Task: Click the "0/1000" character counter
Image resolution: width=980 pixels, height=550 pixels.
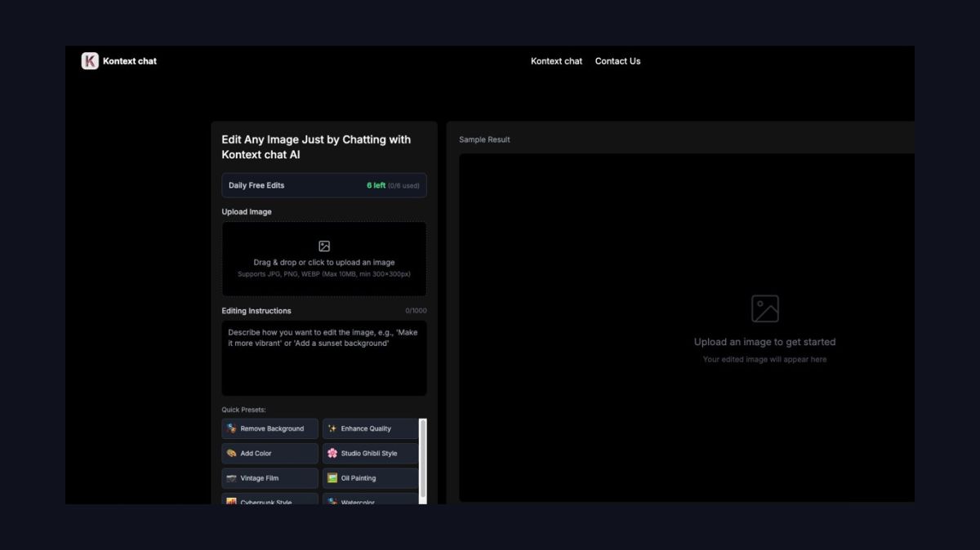Action: (416, 311)
